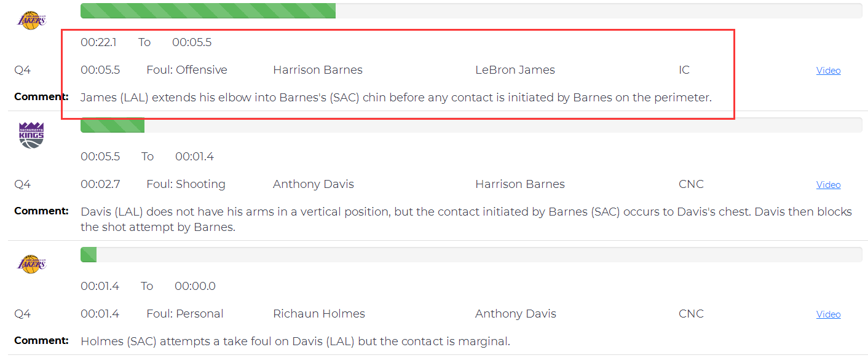Select LeBron James in the offensive foul row

(x=515, y=70)
